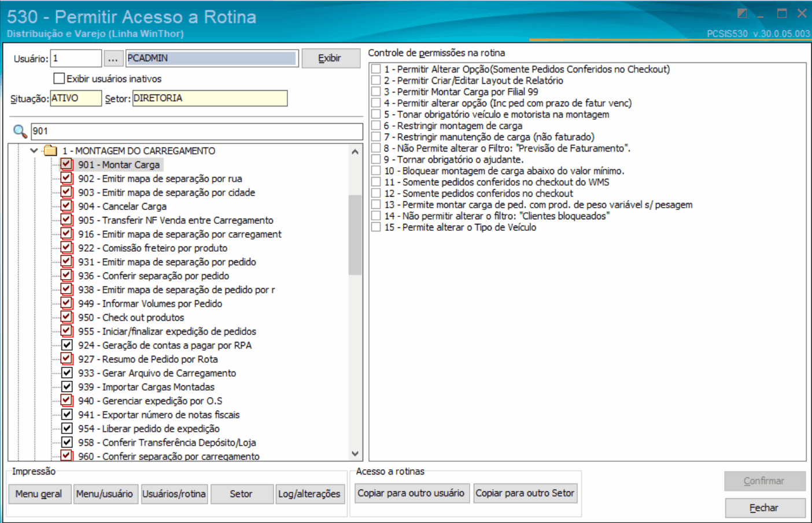
Task: Click the window restore-down icon in title bar
Action: tap(743, 13)
